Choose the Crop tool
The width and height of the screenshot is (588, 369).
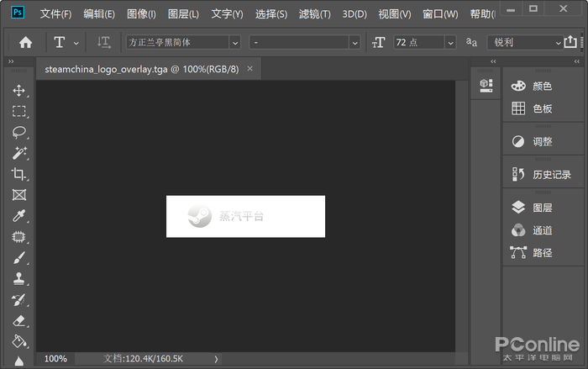pyautogui.click(x=18, y=174)
